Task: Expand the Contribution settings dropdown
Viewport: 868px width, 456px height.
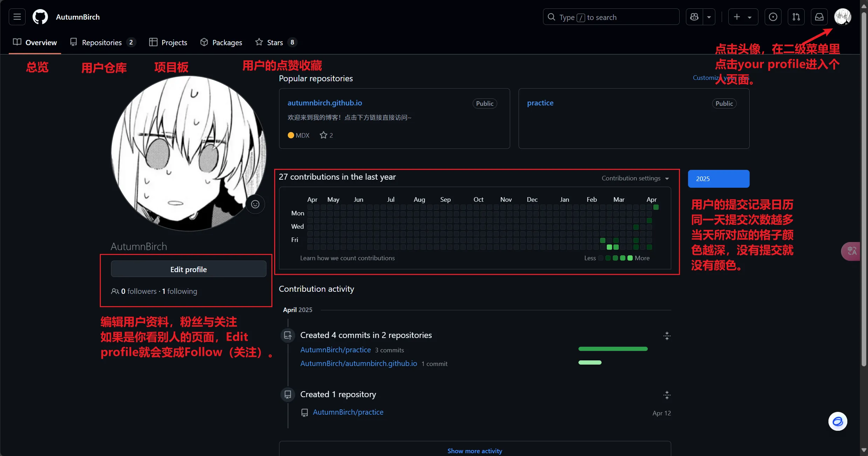Action: click(635, 178)
